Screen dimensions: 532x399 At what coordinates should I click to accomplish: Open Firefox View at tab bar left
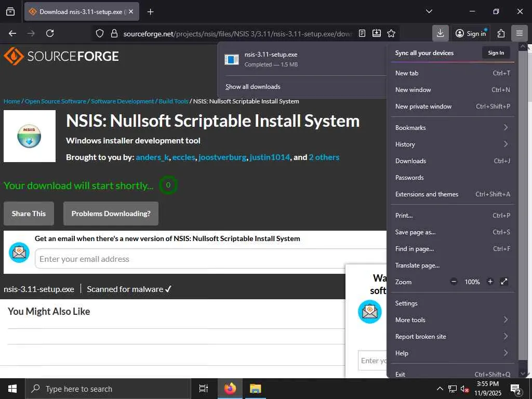coord(10,11)
